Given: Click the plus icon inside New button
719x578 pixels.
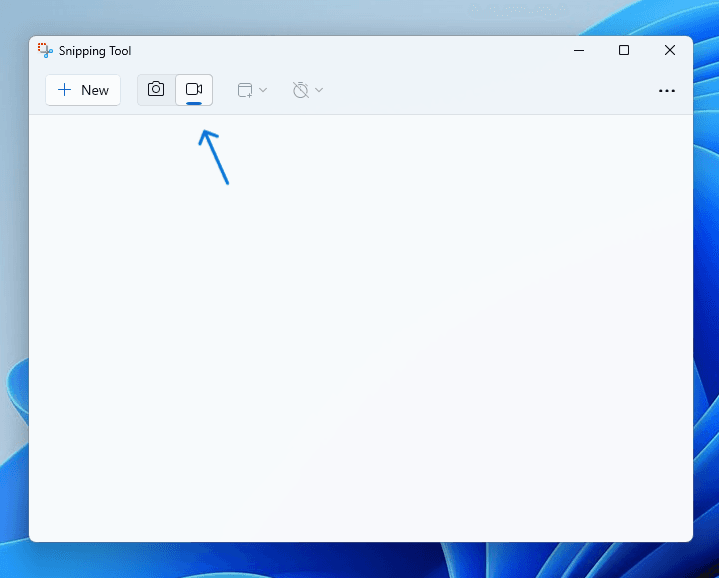Looking at the screenshot, I should [x=65, y=90].
